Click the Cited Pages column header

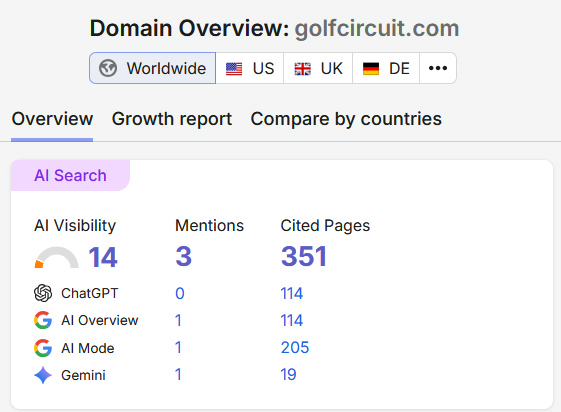325,226
